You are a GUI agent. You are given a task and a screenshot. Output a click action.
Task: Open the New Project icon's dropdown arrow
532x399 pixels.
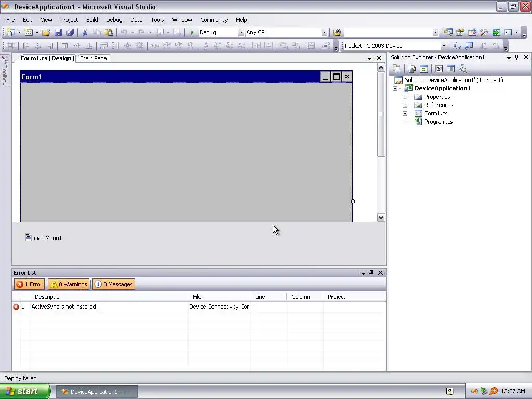coord(19,33)
